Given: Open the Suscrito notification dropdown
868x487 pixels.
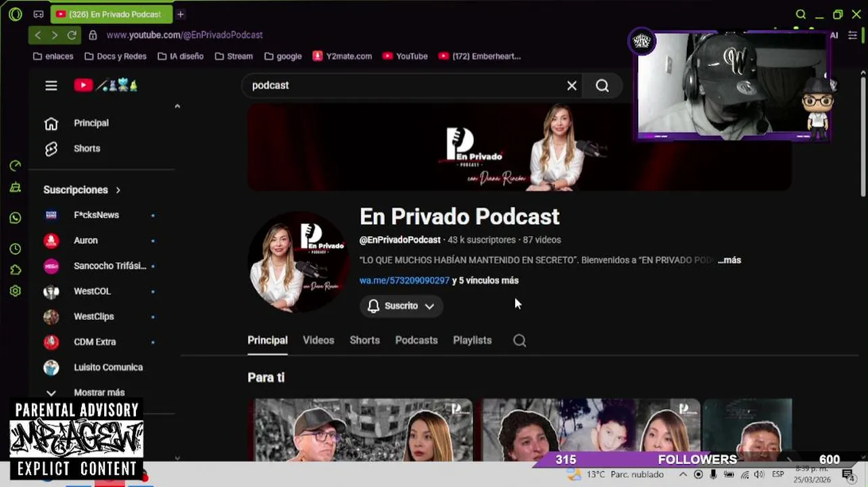Looking at the screenshot, I should coord(402,306).
